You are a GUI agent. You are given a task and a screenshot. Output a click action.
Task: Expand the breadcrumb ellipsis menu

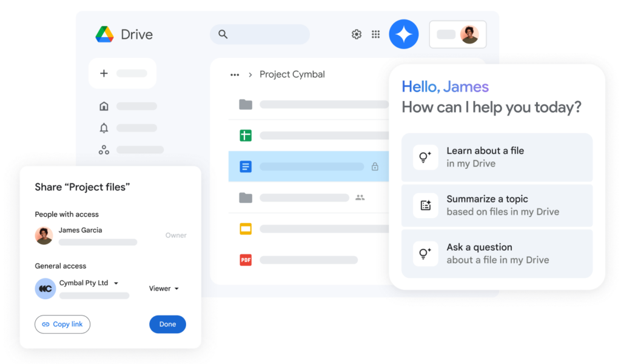235,74
